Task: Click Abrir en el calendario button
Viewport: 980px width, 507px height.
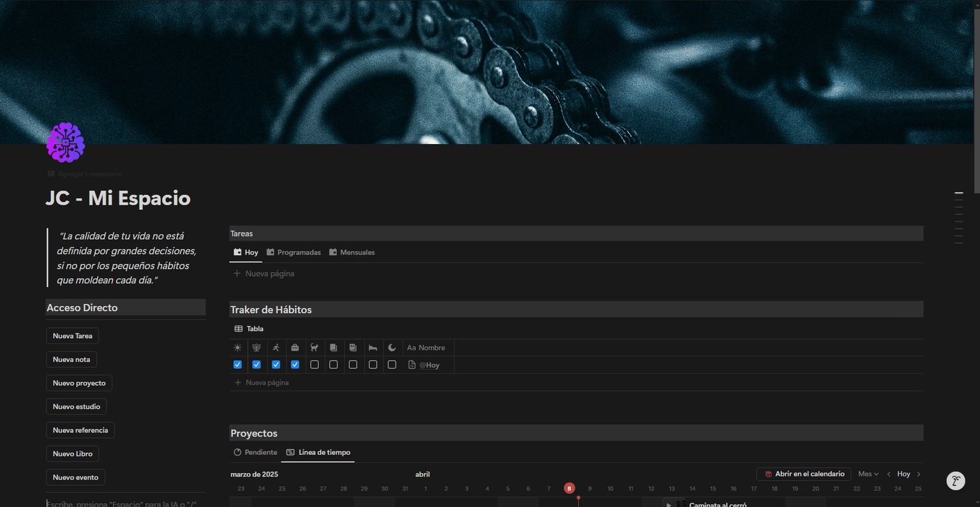Action: point(804,474)
